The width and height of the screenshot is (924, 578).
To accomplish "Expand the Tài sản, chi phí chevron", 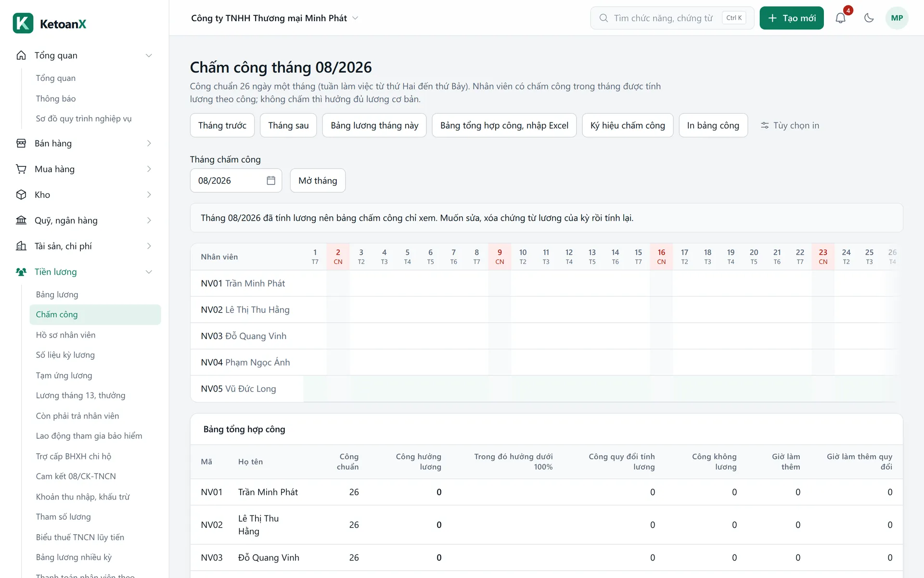I will pos(149,246).
